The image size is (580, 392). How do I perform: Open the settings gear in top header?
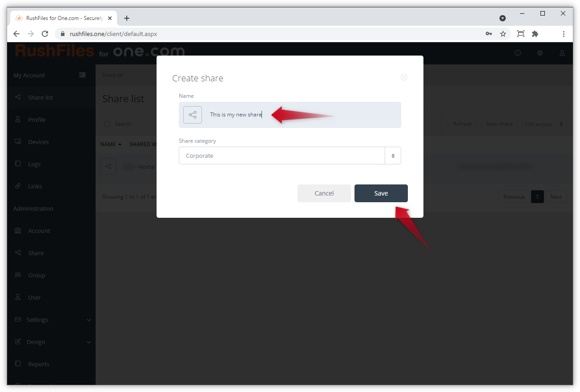click(x=540, y=53)
